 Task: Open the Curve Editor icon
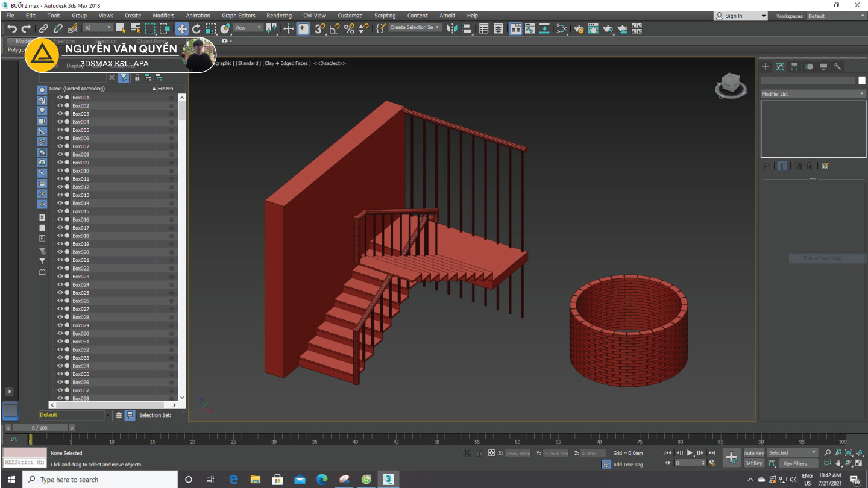(x=530, y=28)
